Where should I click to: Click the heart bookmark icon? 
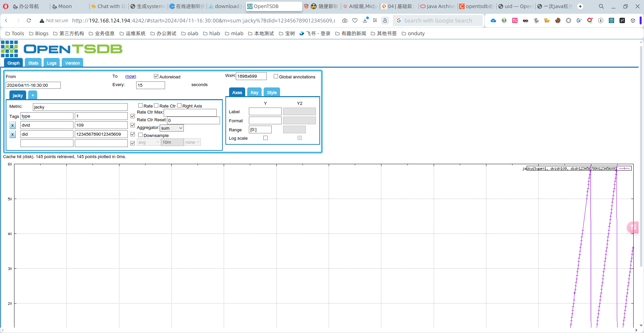(355, 20)
